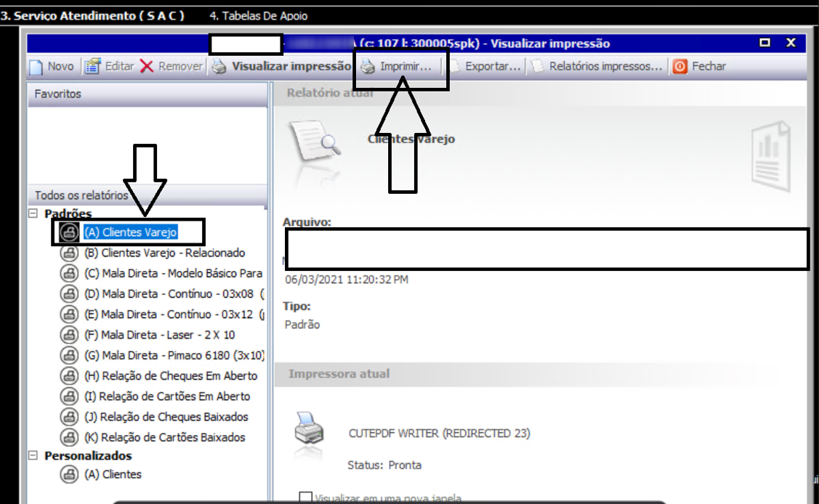819x504 pixels.
Task: Click the date 06/03/2021 11:20:32 PM
Action: [347, 280]
